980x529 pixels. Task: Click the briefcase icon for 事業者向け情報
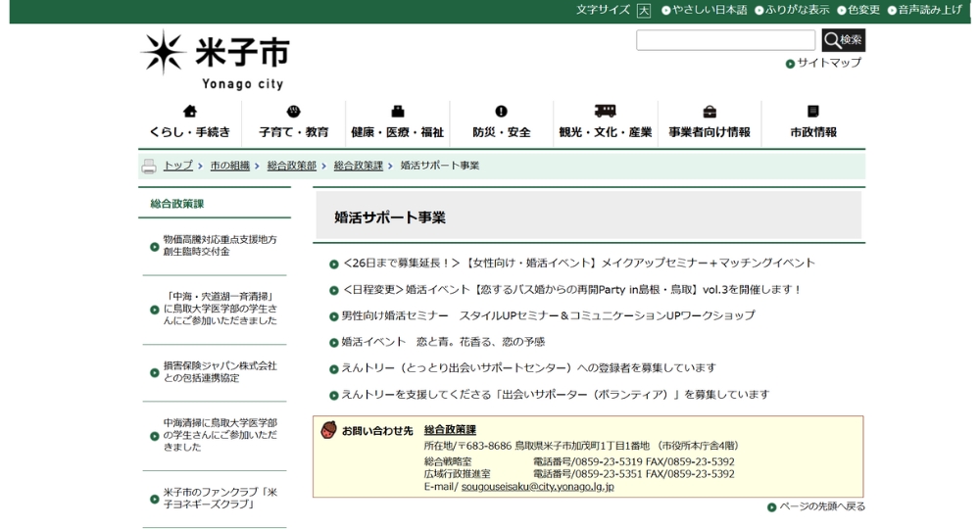[710, 112]
